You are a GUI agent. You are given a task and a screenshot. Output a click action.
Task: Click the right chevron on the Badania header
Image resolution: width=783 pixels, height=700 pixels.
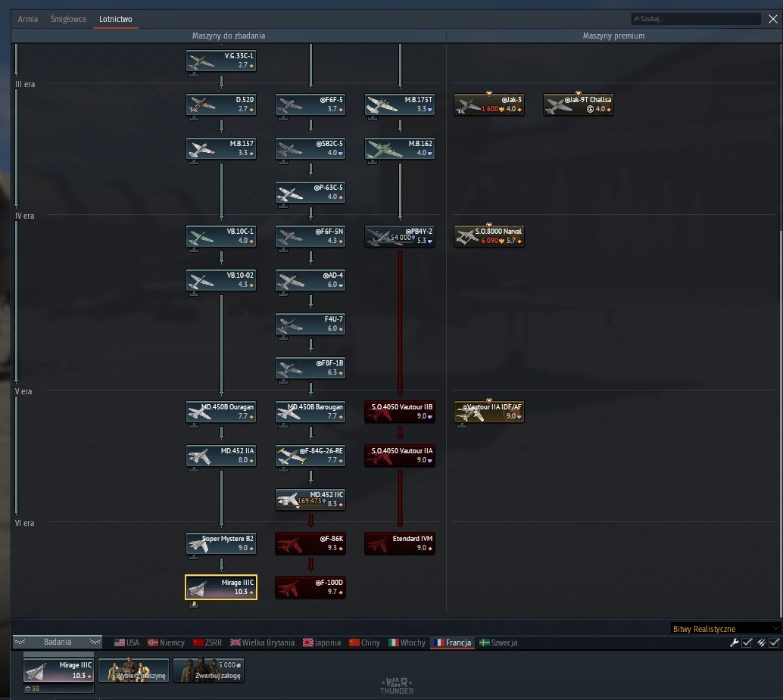[95, 642]
